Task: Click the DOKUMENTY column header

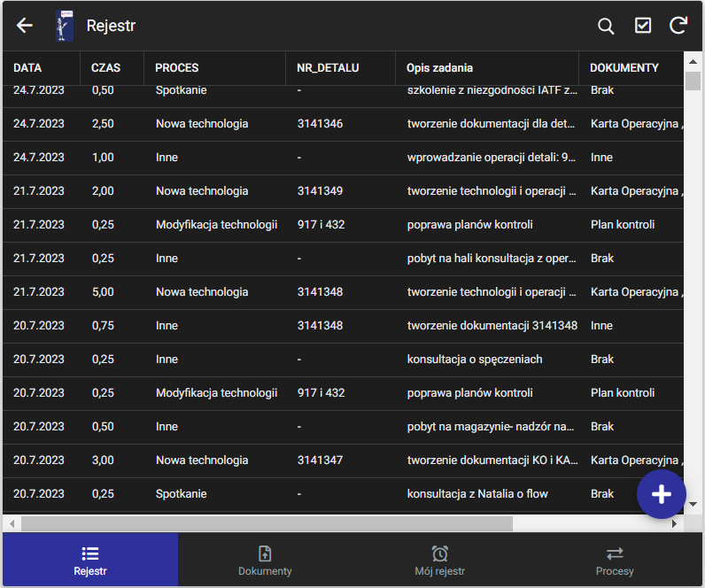Action: (x=624, y=68)
